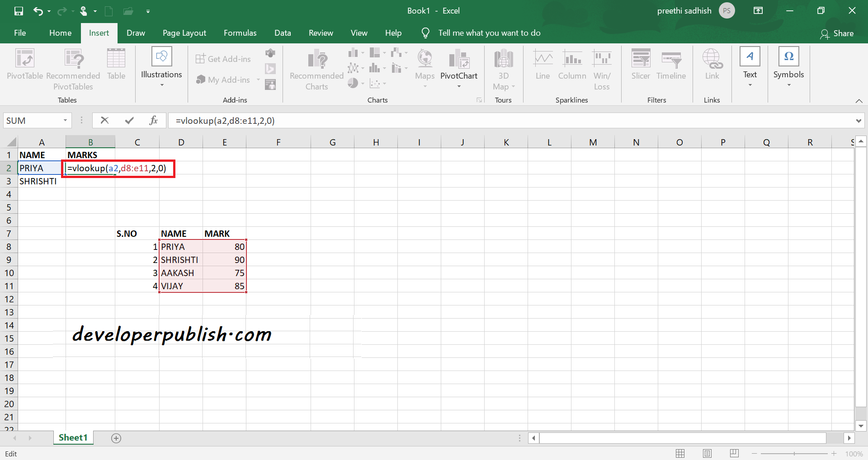Click the Text group icon
Viewport: 868px width, 460px height.
click(750, 57)
